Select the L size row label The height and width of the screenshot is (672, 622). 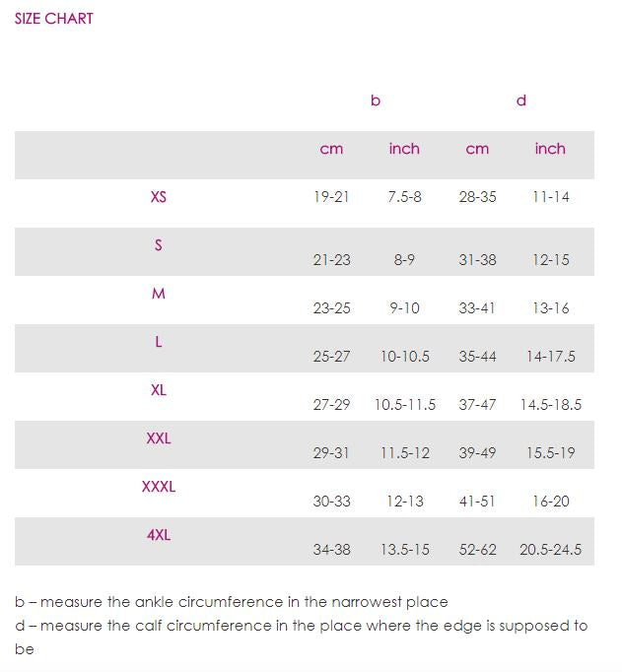click(159, 342)
